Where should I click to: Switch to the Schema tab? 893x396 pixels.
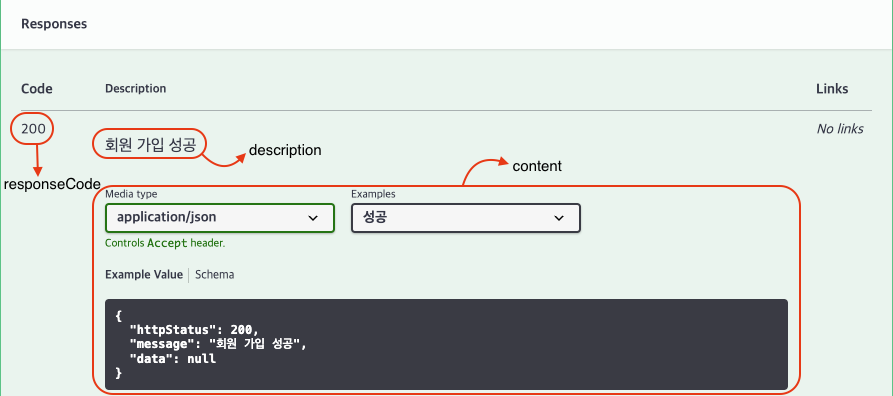point(215,275)
